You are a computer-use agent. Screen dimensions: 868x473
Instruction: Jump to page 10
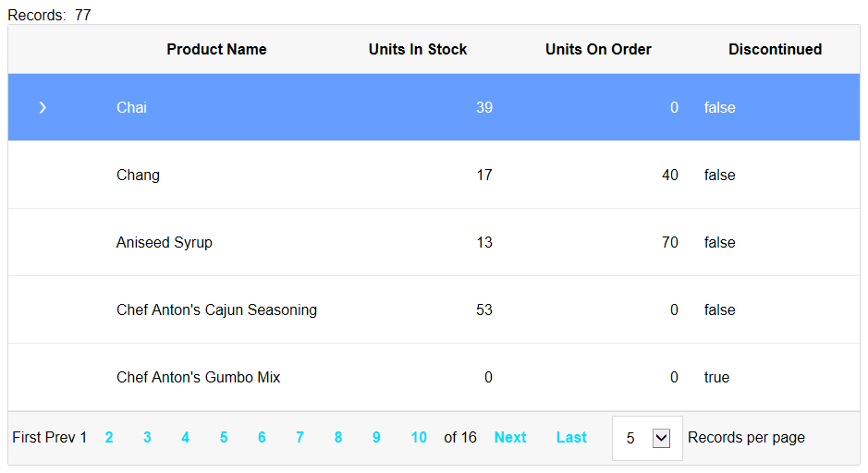click(x=419, y=438)
